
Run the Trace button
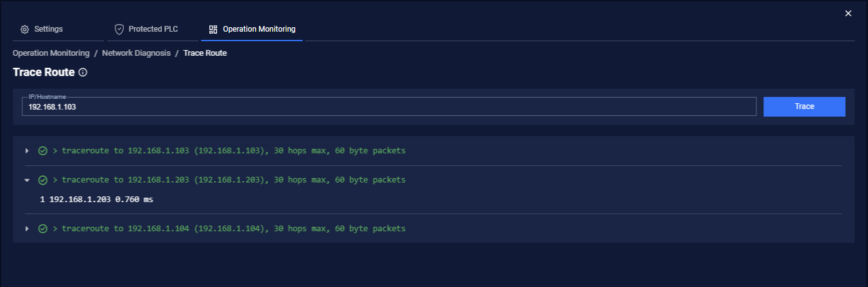[804, 106]
